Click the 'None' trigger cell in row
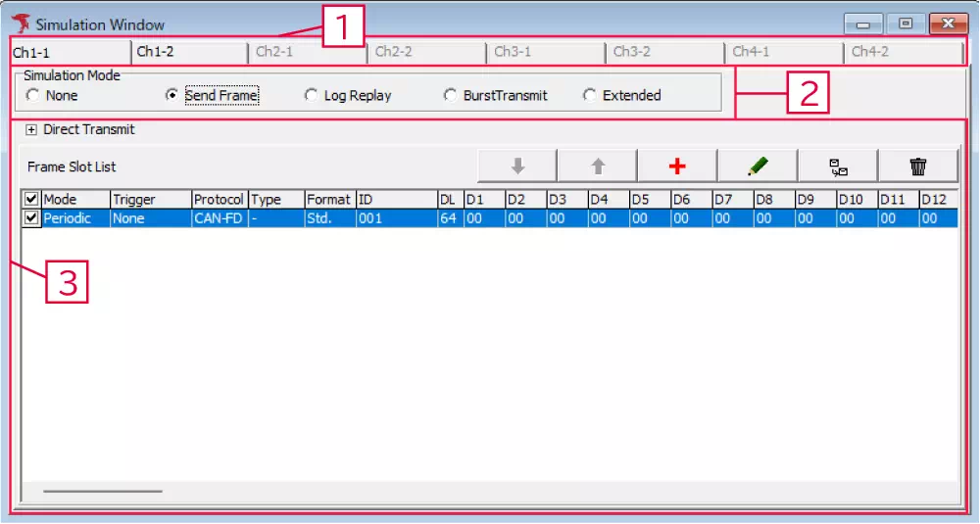 point(151,218)
